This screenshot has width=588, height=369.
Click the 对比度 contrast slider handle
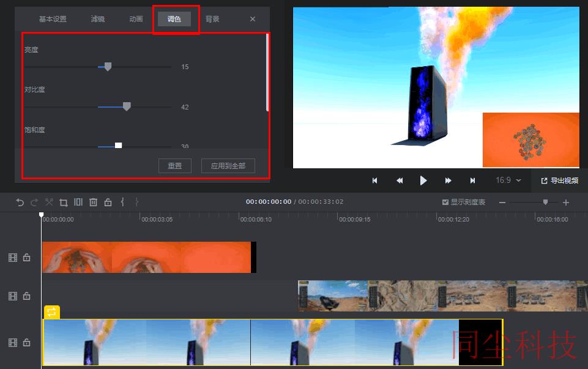coord(127,106)
